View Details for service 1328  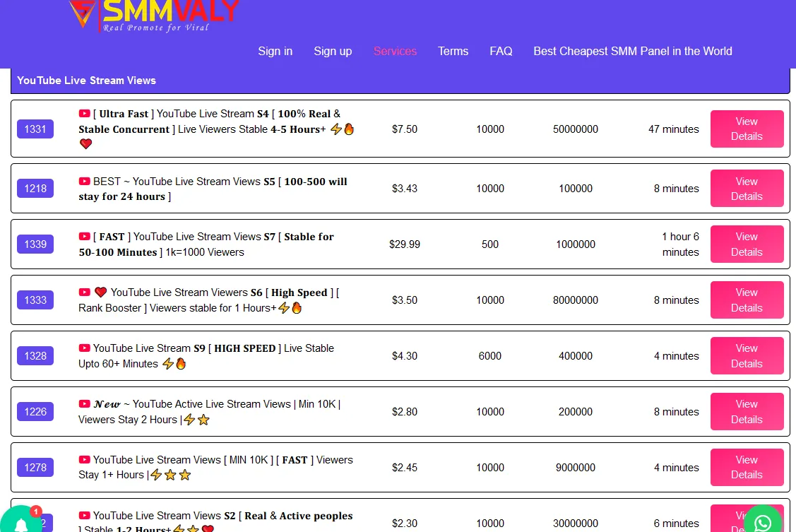click(x=747, y=356)
